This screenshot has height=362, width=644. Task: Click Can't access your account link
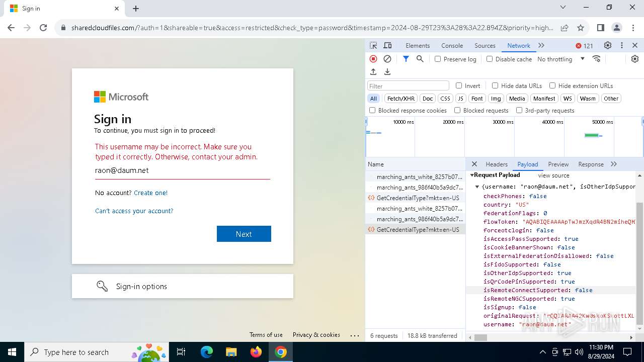click(134, 211)
